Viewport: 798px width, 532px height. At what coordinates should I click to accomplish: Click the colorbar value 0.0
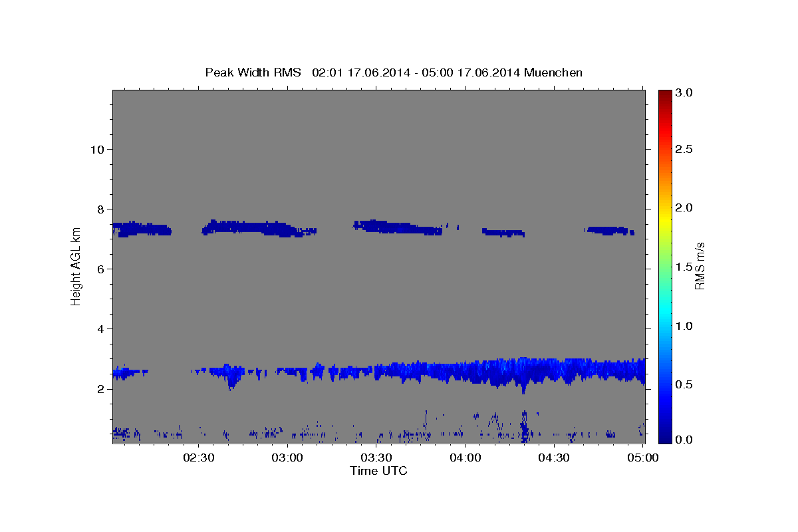click(684, 440)
